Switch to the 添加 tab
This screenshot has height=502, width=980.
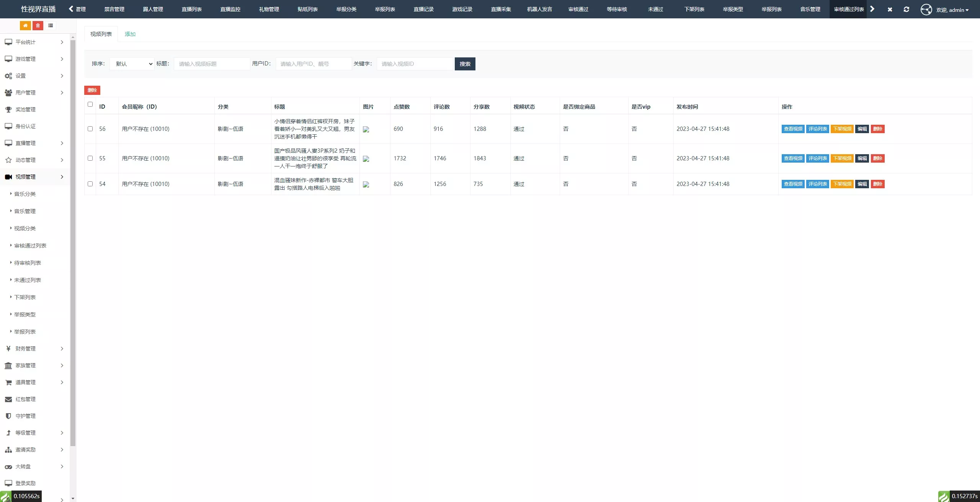[x=130, y=34]
